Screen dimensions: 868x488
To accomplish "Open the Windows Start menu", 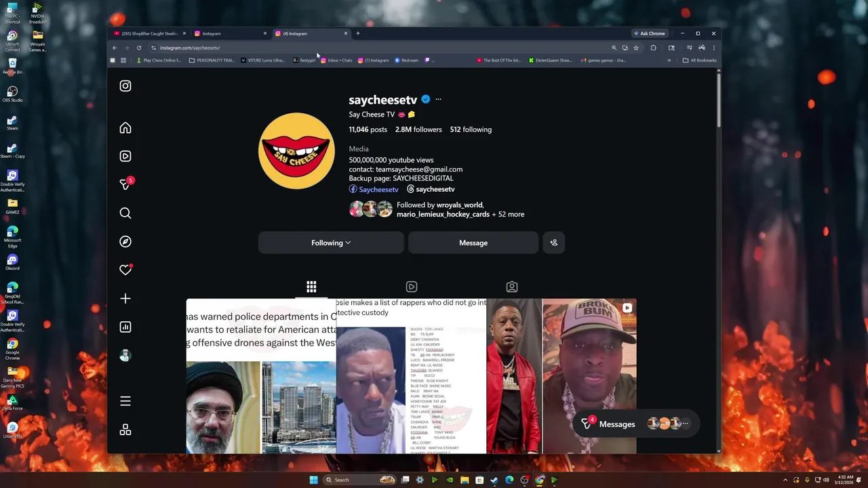I will pos(313,480).
